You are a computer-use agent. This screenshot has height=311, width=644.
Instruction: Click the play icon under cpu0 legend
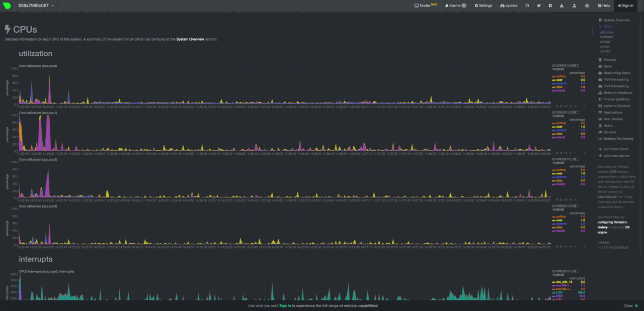[x=562, y=106]
